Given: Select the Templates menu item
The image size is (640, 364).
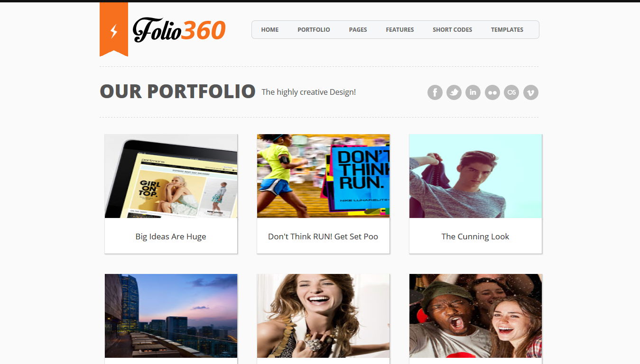Looking at the screenshot, I should click(507, 29).
